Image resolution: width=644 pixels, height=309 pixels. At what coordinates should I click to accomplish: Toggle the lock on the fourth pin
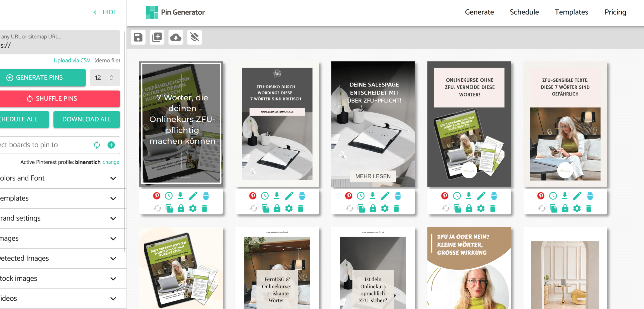click(469, 209)
